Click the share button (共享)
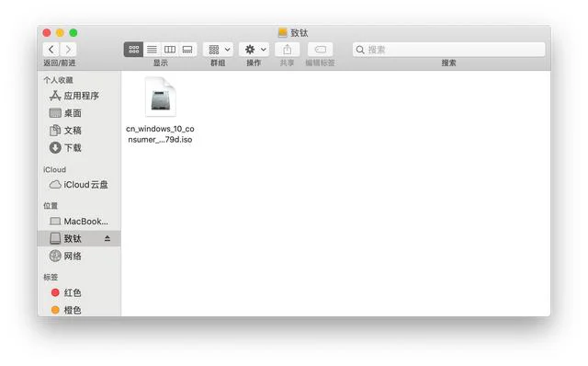Viewport: 588px width, 366px height. point(288,50)
